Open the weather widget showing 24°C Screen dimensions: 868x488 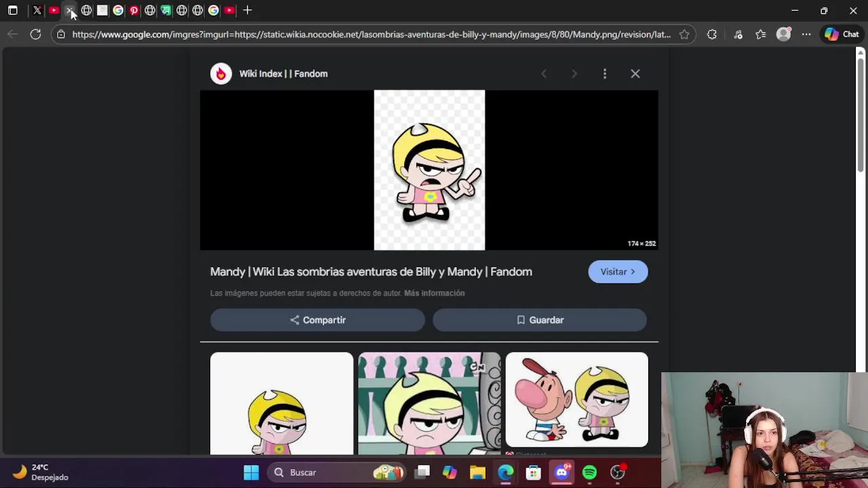click(x=42, y=472)
